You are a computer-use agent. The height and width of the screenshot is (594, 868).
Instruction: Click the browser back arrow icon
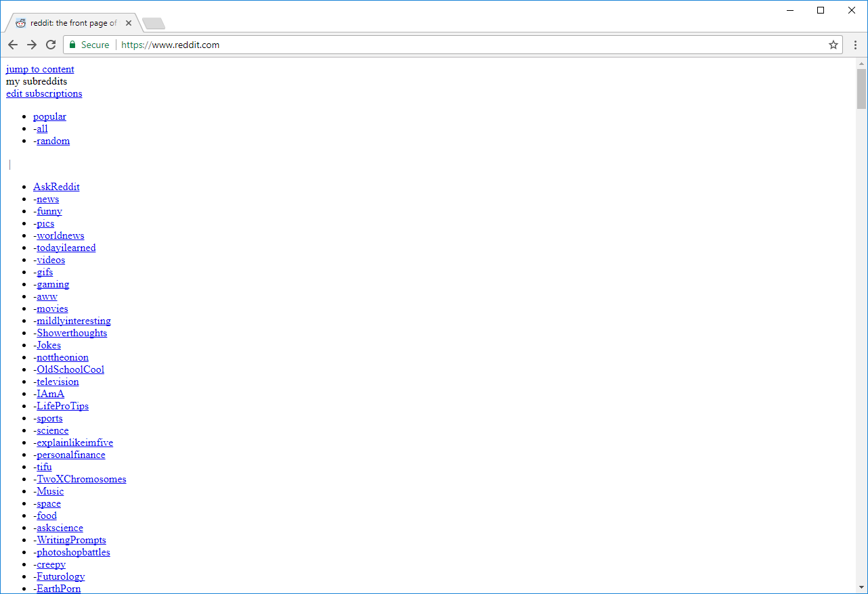pos(13,45)
